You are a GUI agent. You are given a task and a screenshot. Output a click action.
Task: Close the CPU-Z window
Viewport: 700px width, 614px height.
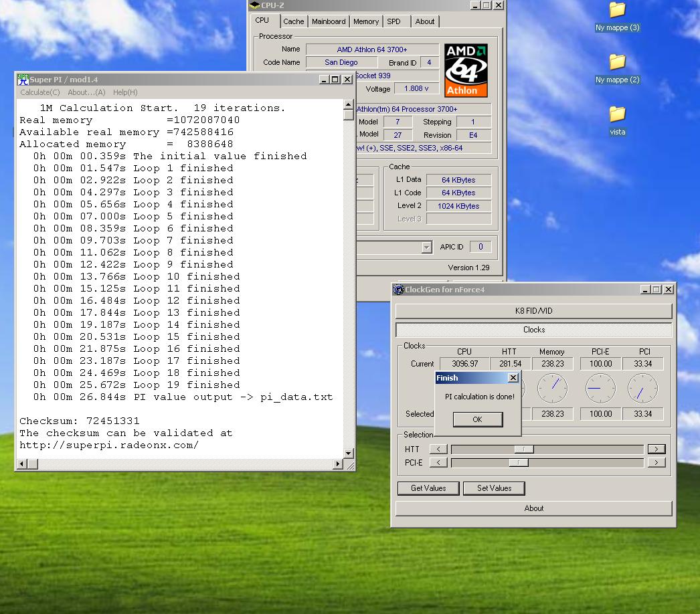pyautogui.click(x=499, y=5)
